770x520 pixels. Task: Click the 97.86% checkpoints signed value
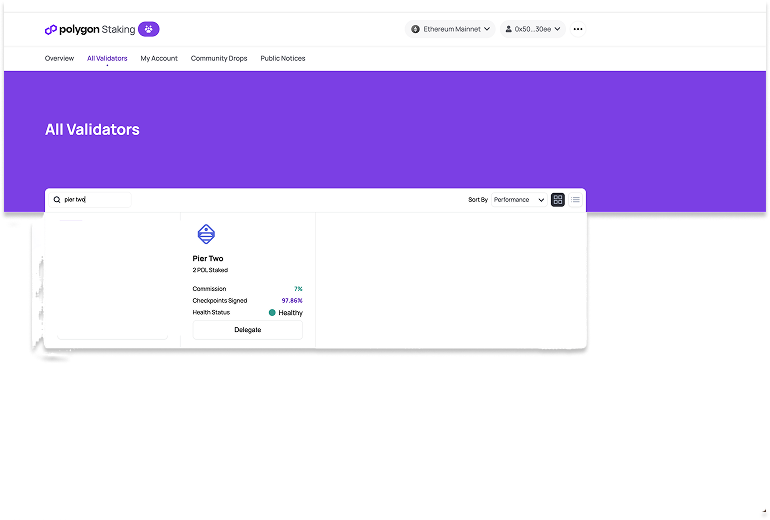coord(292,301)
